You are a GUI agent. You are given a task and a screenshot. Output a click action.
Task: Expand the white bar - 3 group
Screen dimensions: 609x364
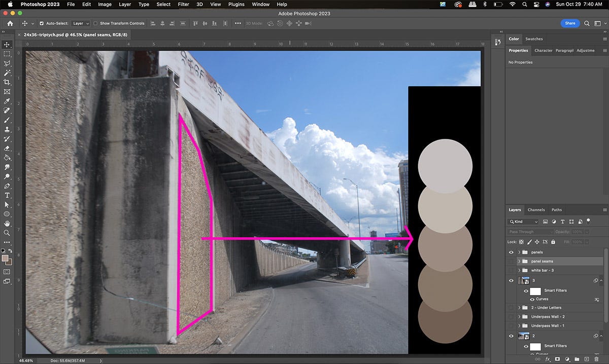(x=519, y=270)
